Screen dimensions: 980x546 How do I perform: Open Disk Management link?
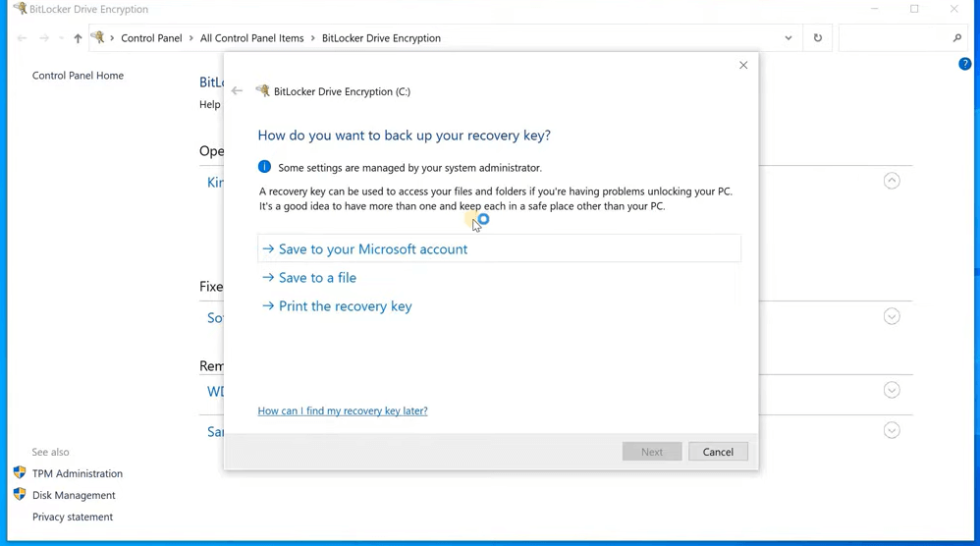(74, 495)
